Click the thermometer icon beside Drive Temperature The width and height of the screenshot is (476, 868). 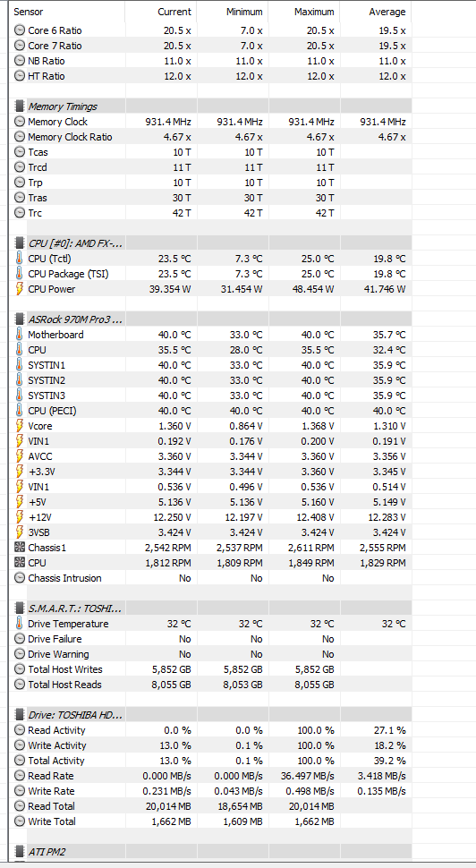tap(20, 624)
